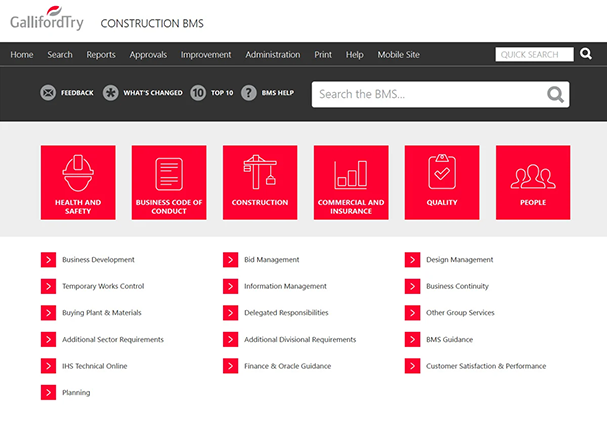This screenshot has height=428, width=607.
Task: Open the Health and Safety tile
Action: 78,182
